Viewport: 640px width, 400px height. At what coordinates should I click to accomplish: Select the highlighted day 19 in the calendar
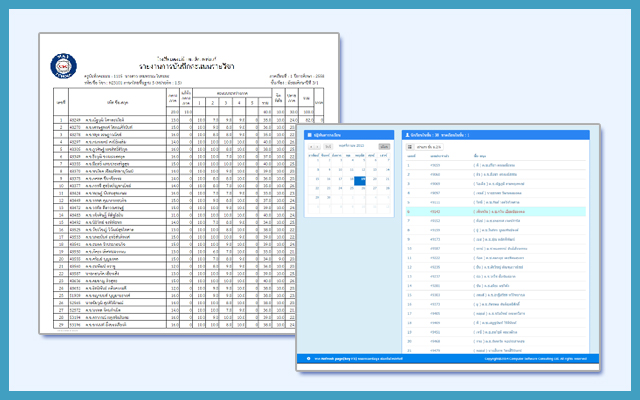pyautogui.click(x=360, y=181)
